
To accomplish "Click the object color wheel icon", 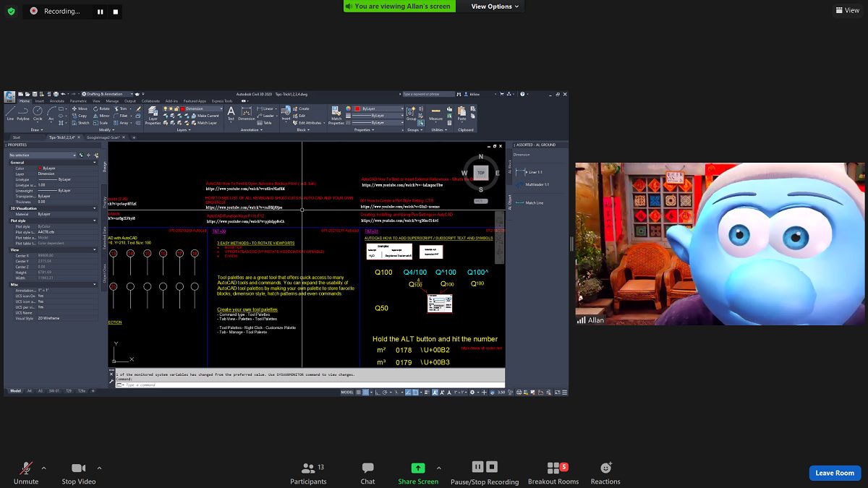I will pyautogui.click(x=349, y=108).
